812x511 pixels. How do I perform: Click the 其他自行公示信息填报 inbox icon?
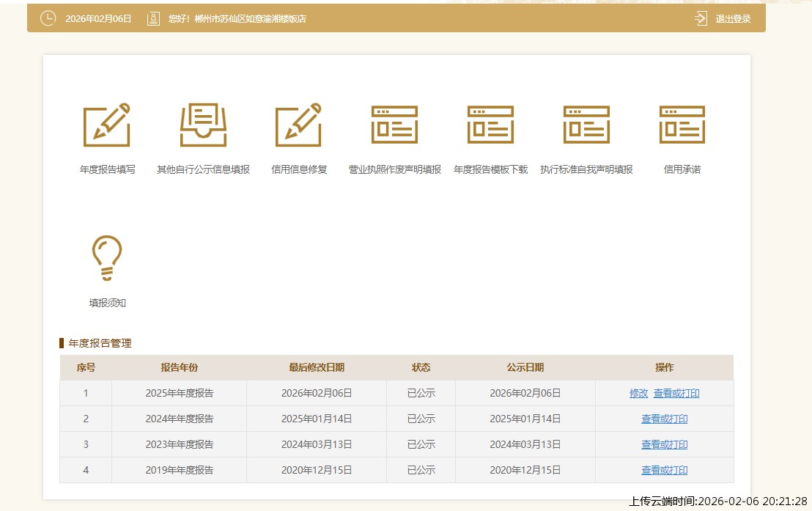(x=203, y=125)
